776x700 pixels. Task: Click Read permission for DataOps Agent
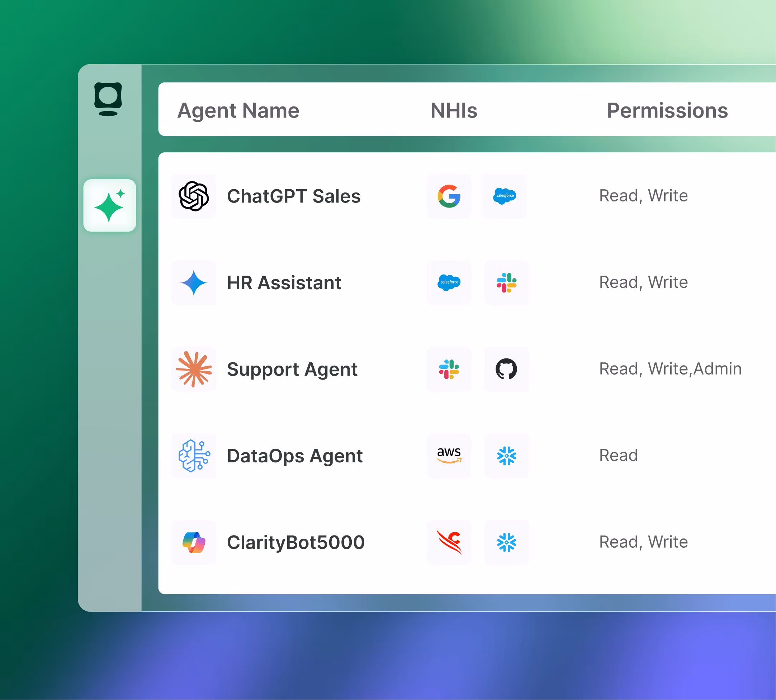(619, 456)
